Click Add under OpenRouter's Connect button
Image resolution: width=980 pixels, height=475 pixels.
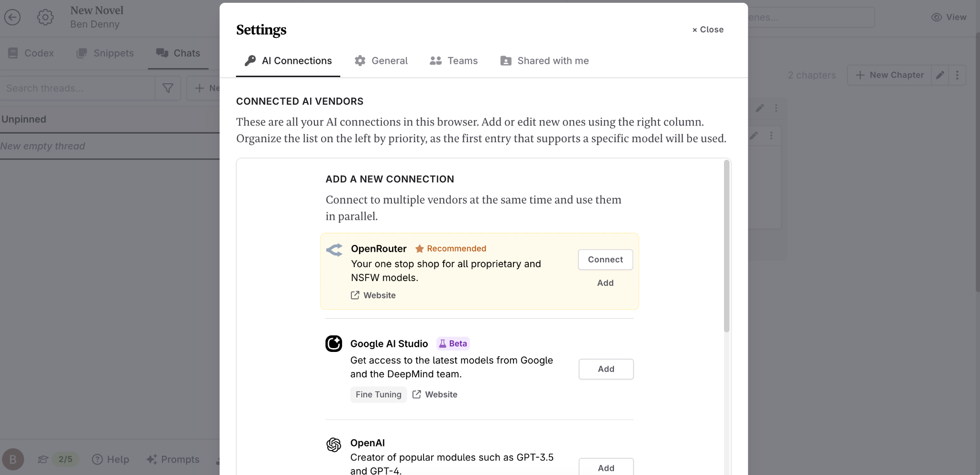605,283
